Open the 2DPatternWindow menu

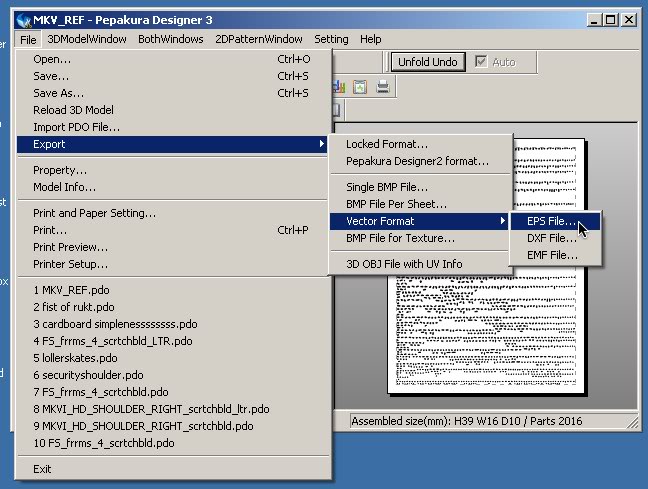[x=259, y=39]
